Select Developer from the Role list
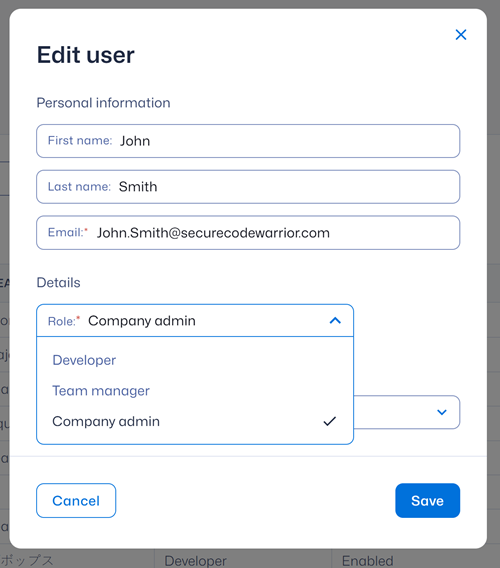This screenshot has height=568, width=500. click(84, 360)
